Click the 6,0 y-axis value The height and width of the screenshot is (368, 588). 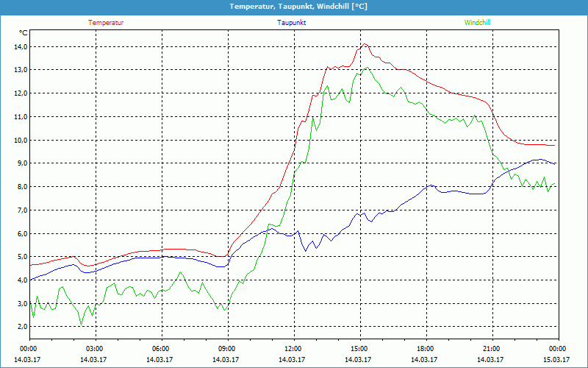(x=22, y=233)
